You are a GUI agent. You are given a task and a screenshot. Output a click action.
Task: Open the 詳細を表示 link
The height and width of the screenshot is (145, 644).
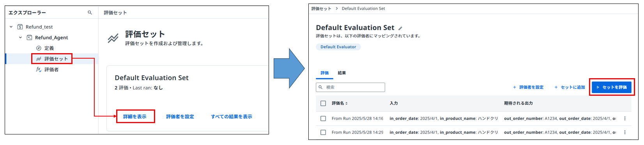135,116
